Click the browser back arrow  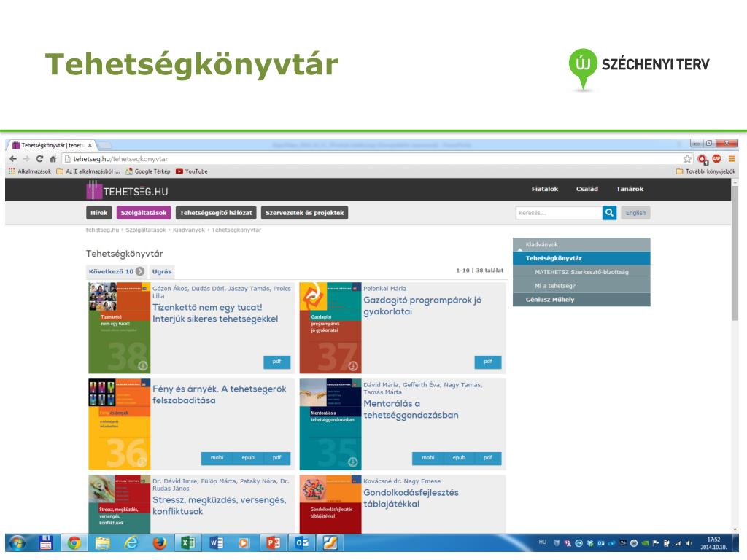click(13, 159)
